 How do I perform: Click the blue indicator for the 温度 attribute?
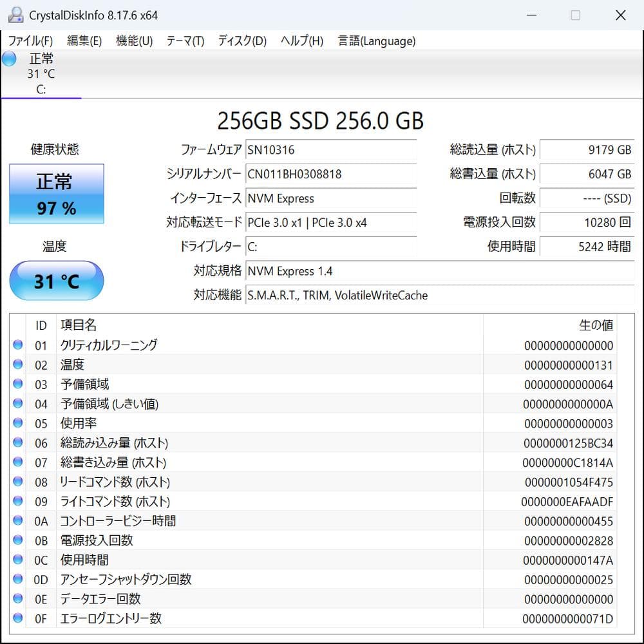pyautogui.click(x=19, y=365)
